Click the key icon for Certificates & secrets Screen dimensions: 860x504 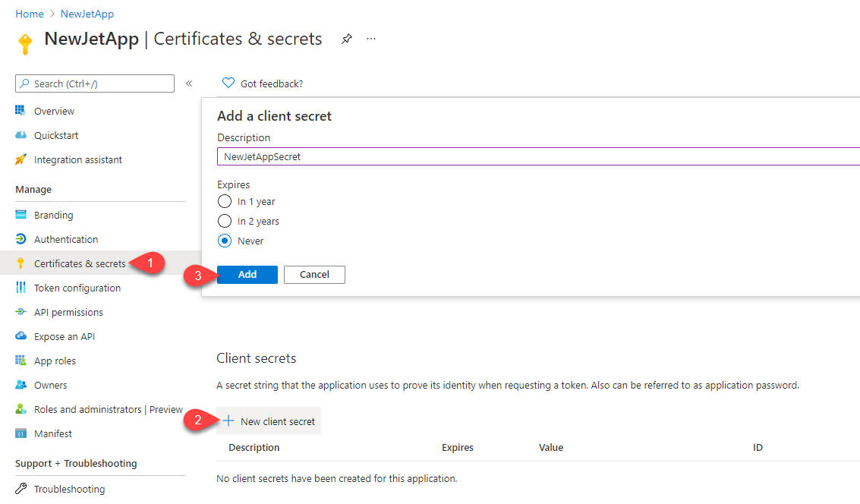(x=20, y=263)
